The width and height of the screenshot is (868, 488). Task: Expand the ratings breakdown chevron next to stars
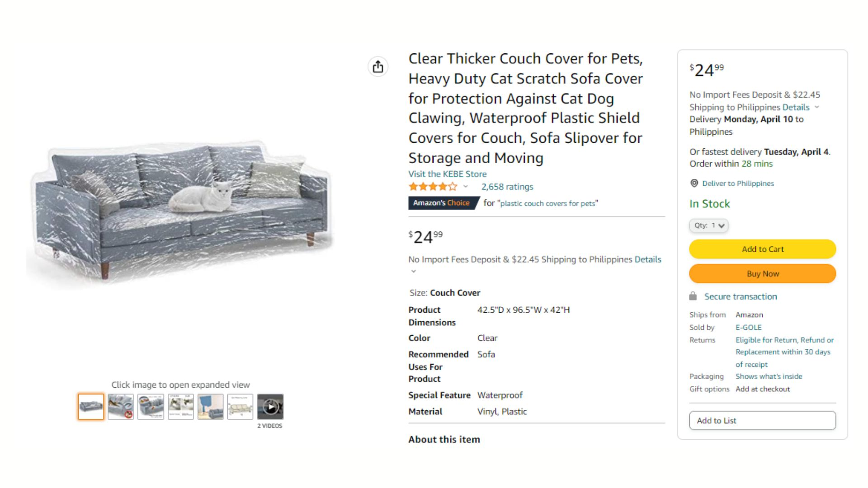click(x=465, y=187)
